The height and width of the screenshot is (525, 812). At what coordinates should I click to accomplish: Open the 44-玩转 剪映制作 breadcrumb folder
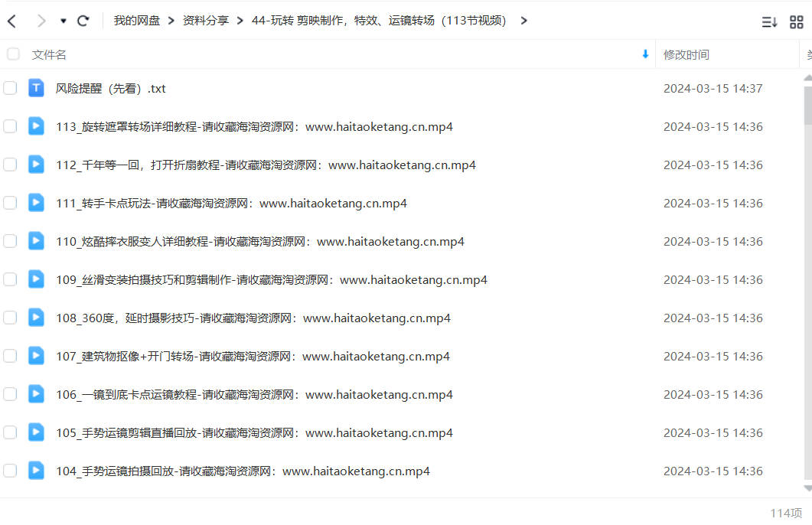379,21
